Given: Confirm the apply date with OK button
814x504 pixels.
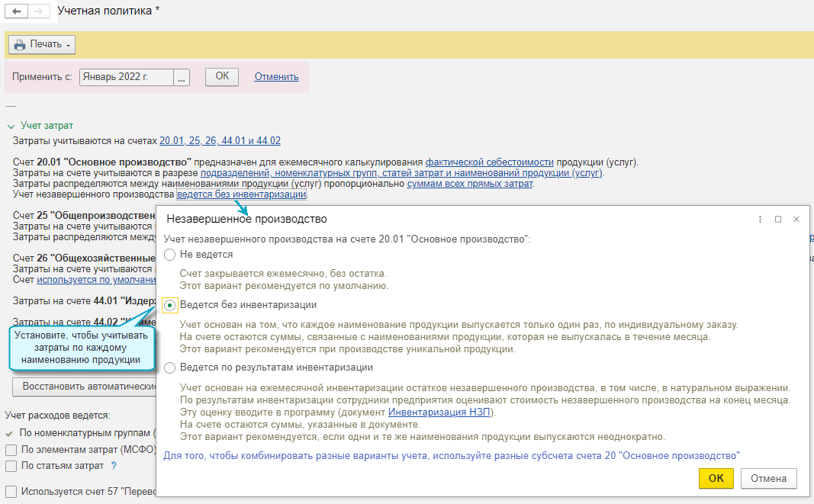Looking at the screenshot, I should tap(222, 76).
